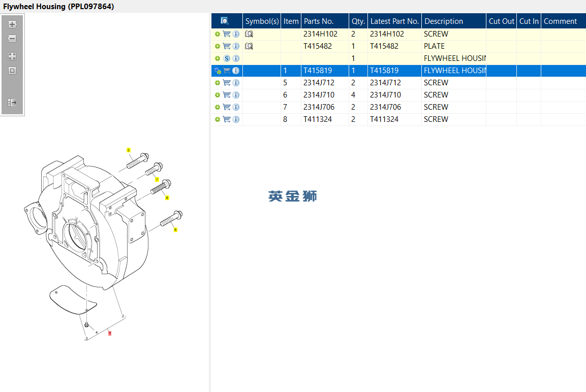
Task: Click gear icon in 2314J710 row
Action: tap(218, 95)
